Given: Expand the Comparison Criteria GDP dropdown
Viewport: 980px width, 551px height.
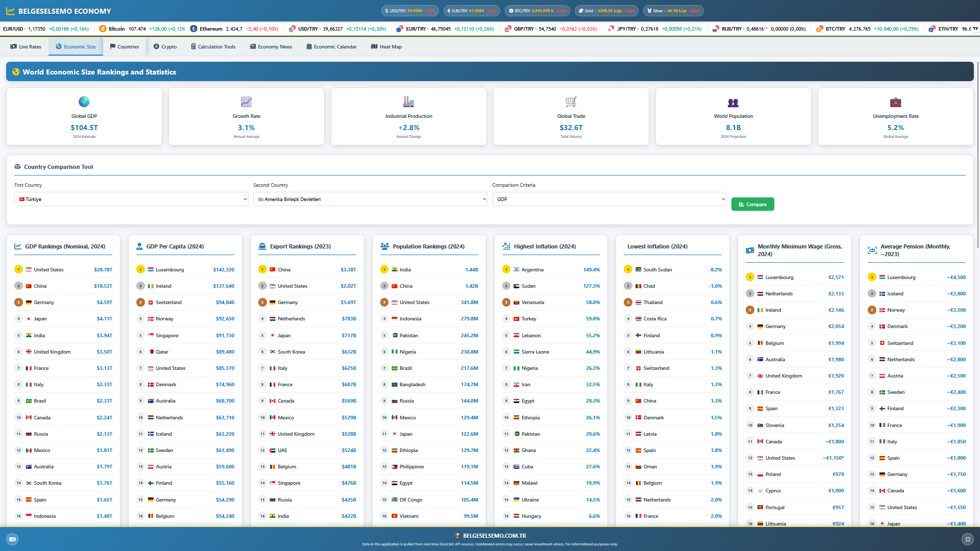Looking at the screenshot, I should [609, 199].
